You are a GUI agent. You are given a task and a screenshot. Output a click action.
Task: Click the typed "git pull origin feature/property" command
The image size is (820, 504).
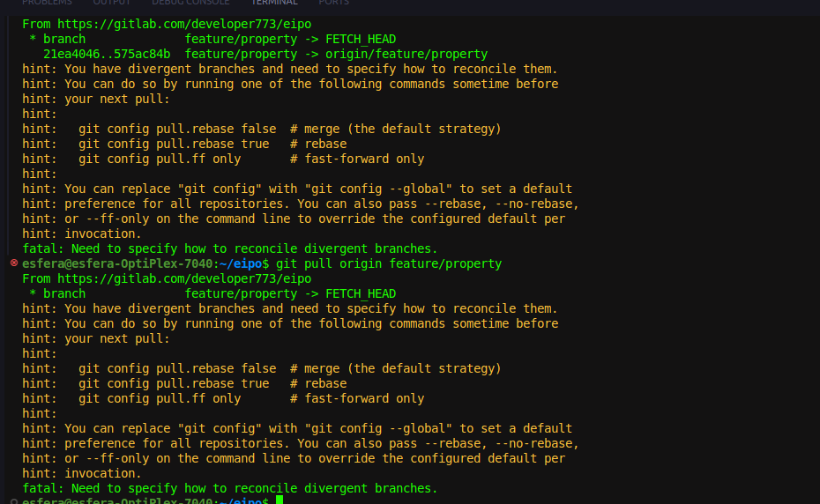[x=389, y=263]
